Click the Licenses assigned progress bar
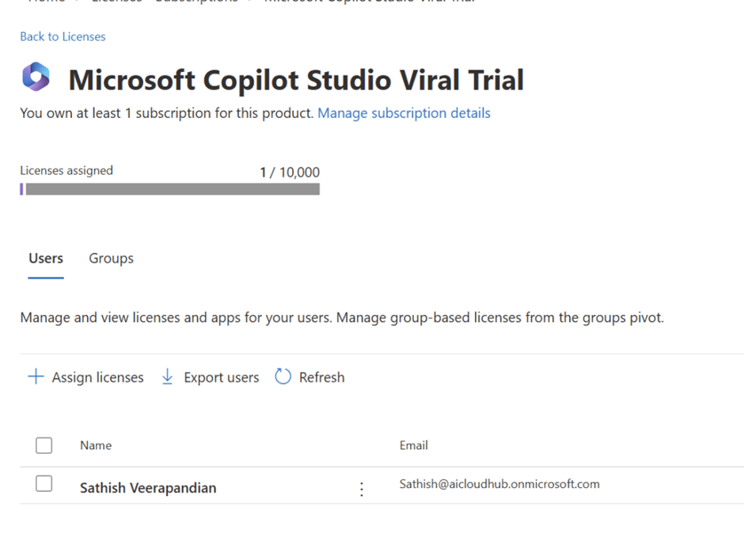 [170, 189]
